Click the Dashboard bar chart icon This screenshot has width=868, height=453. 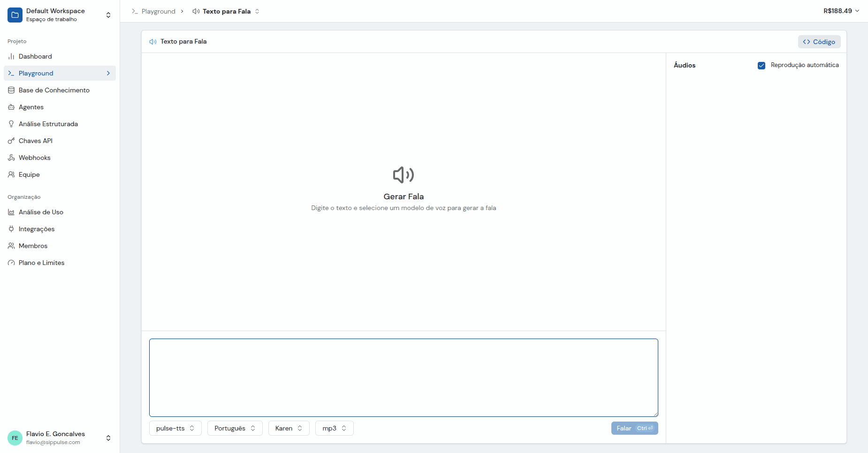pos(11,56)
